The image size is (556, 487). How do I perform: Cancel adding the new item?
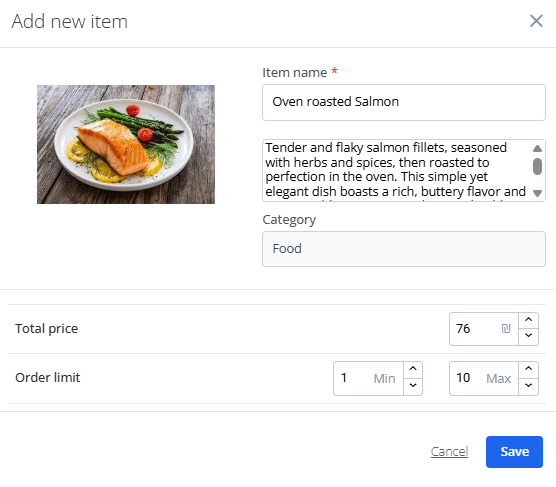tap(449, 452)
